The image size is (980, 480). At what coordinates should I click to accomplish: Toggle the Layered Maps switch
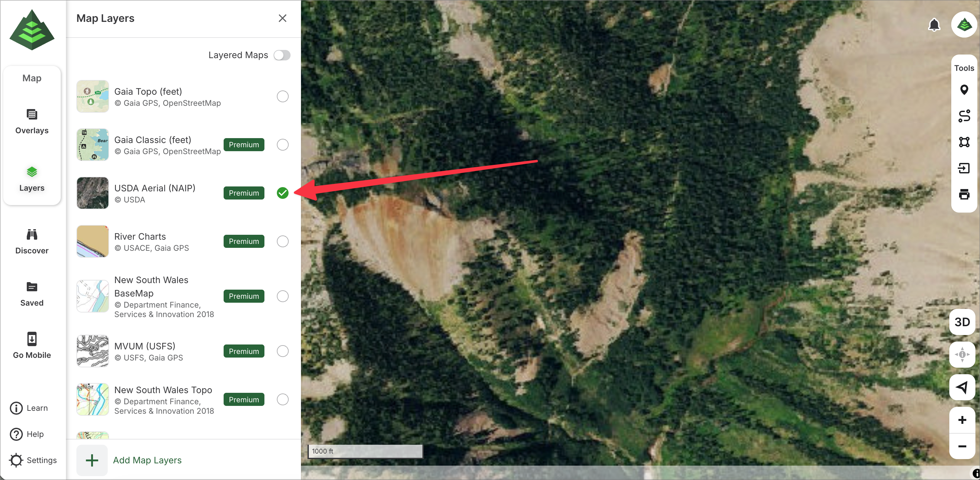pos(282,55)
